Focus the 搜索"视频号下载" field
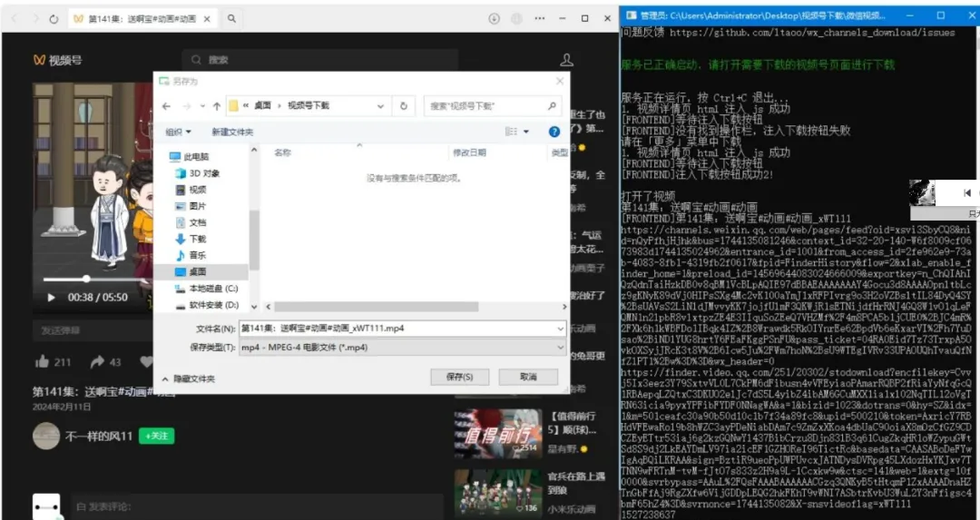The height and width of the screenshot is (520, 980). [493, 106]
